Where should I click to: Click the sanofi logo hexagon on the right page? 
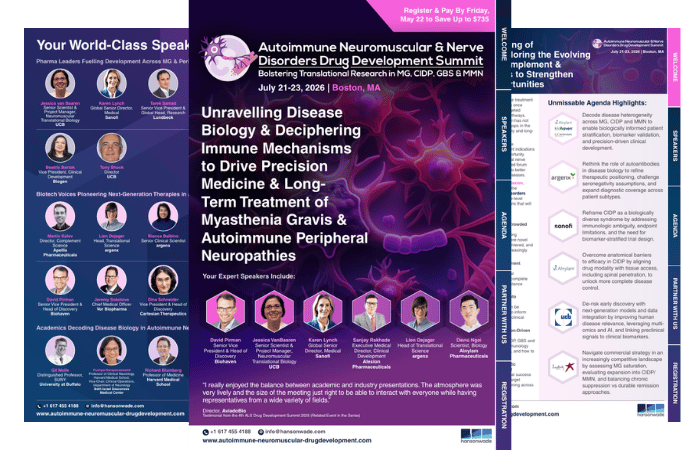tap(563, 226)
